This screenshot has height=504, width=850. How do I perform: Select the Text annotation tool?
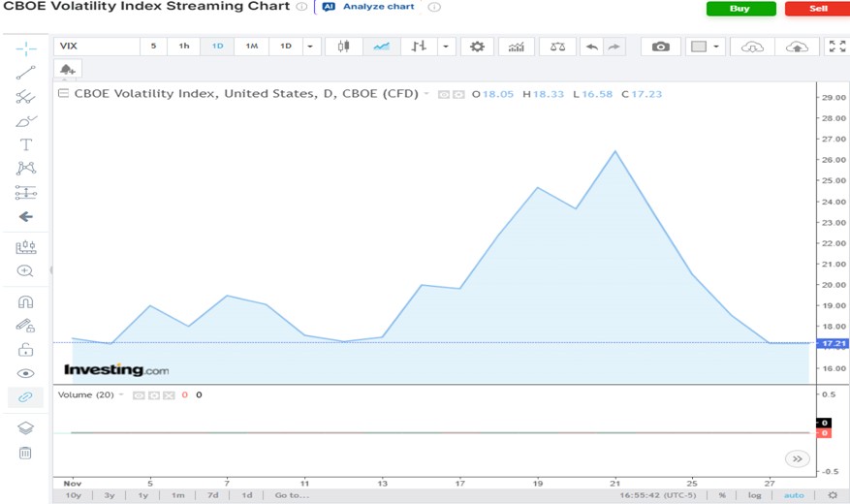pyautogui.click(x=26, y=144)
